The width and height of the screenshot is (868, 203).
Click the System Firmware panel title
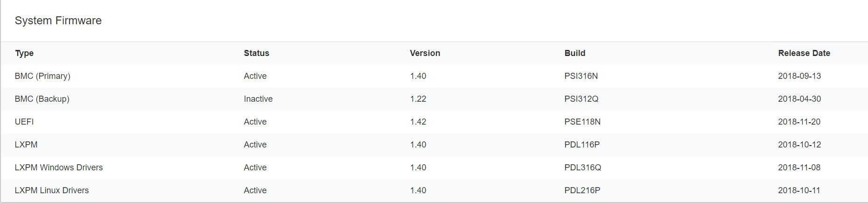click(58, 21)
